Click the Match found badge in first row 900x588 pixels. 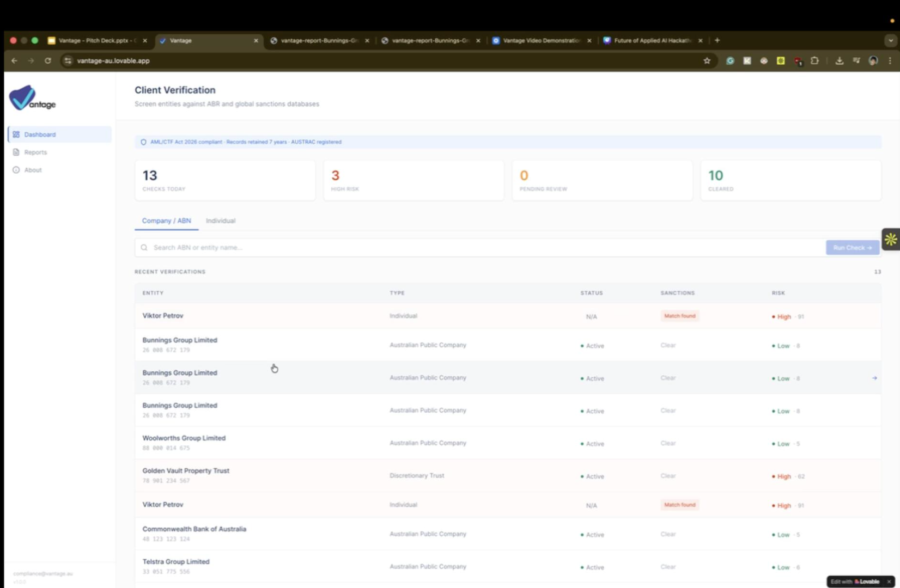[x=680, y=316]
